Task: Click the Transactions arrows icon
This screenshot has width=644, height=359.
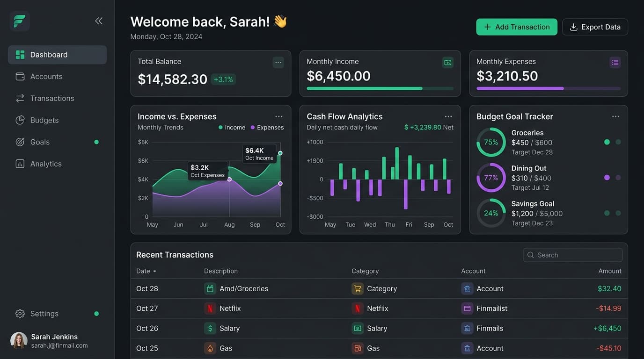Action: coord(20,98)
